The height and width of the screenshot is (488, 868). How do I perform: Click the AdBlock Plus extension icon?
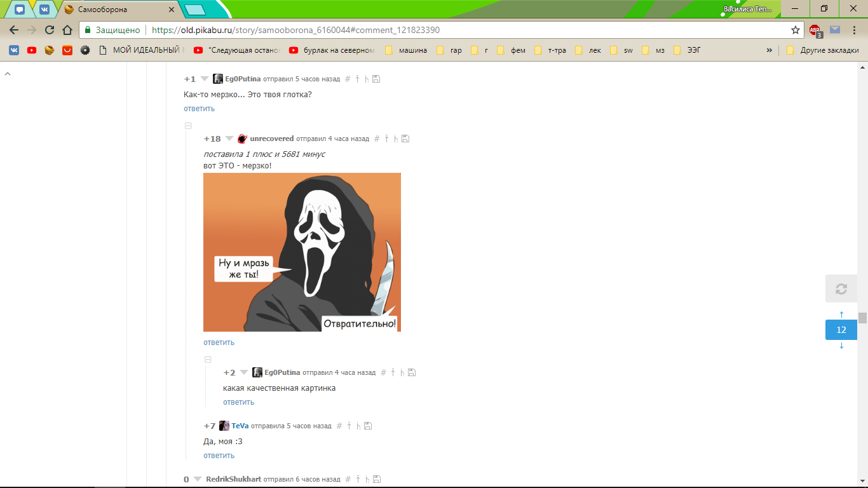815,30
